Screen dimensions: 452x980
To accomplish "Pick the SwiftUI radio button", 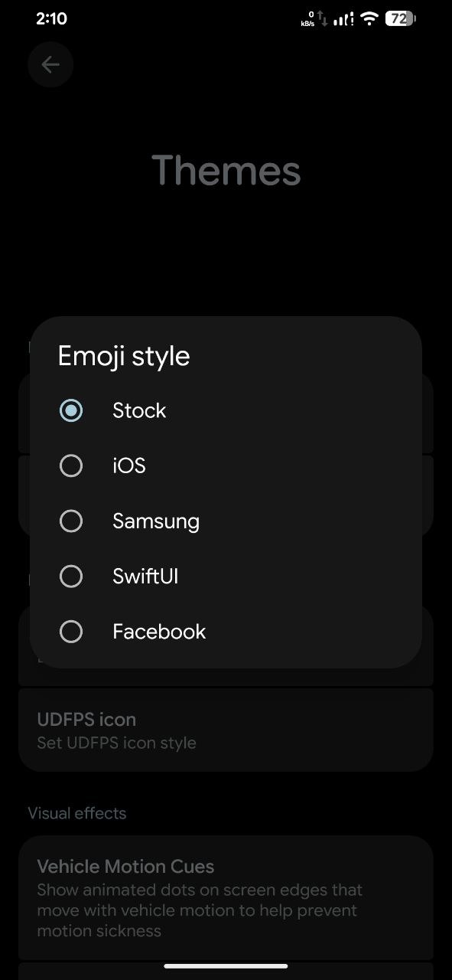I will coord(71,576).
